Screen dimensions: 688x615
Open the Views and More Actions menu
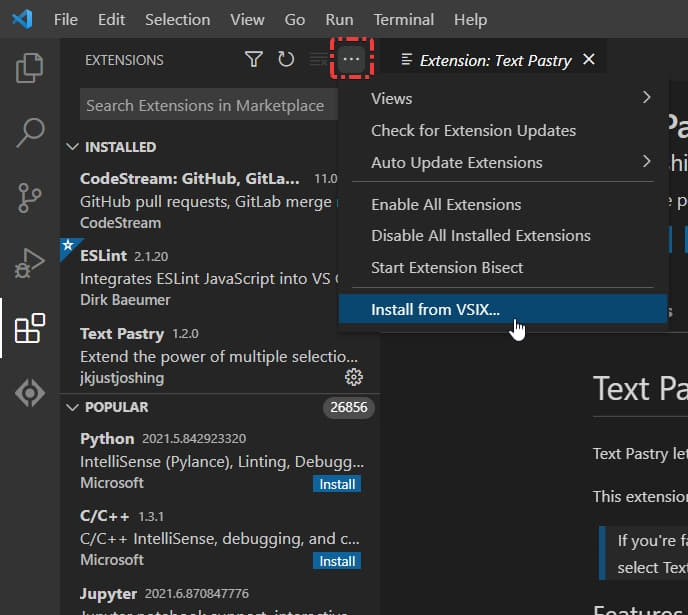point(351,59)
